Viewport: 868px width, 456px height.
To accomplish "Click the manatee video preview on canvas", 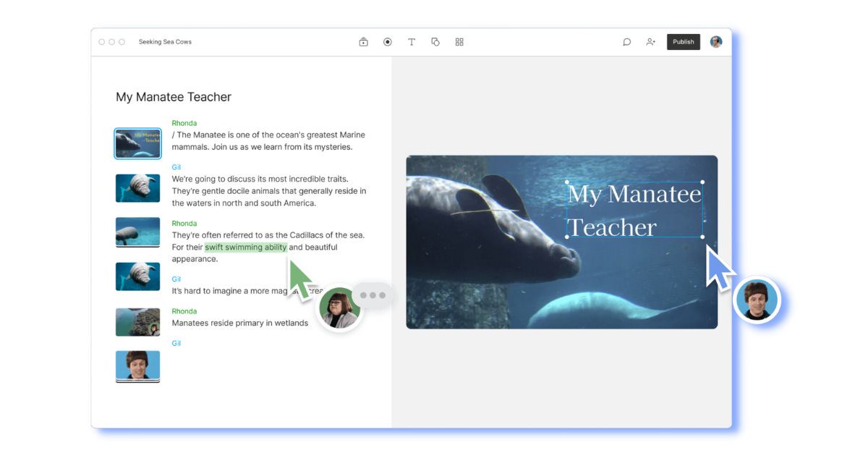I will tap(561, 242).
